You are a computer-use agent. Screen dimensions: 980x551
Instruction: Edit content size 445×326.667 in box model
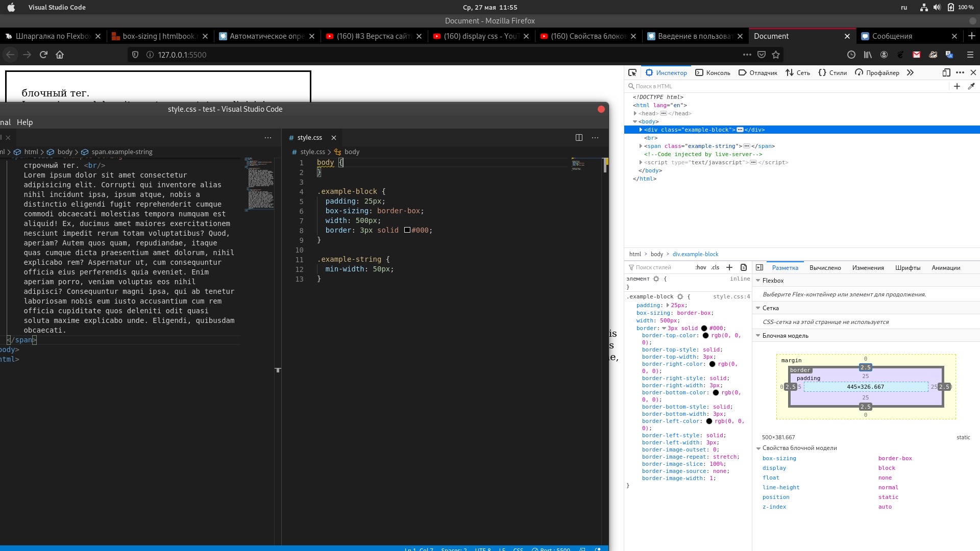point(865,387)
